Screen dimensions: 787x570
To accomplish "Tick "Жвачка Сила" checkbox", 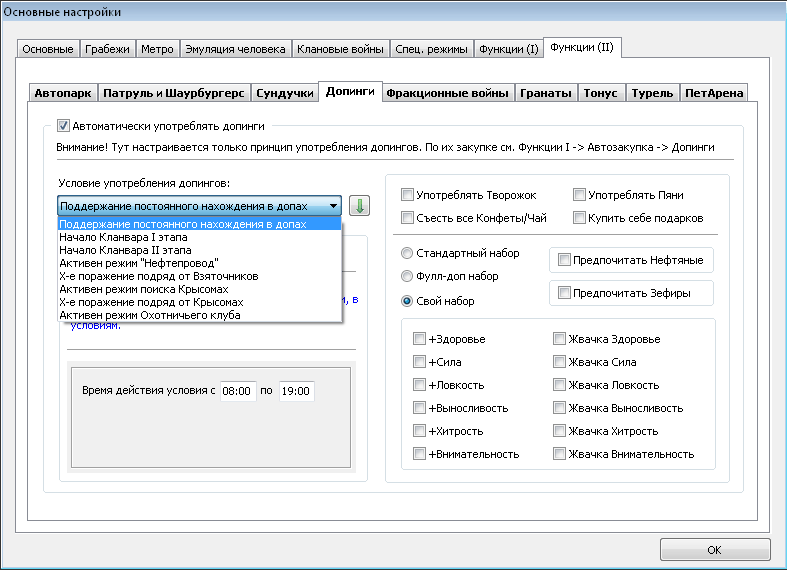I will tap(559, 362).
